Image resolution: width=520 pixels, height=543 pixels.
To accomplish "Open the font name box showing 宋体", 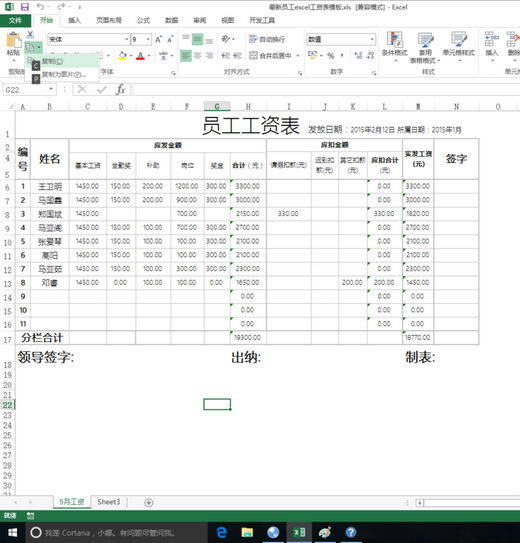I will (88, 39).
